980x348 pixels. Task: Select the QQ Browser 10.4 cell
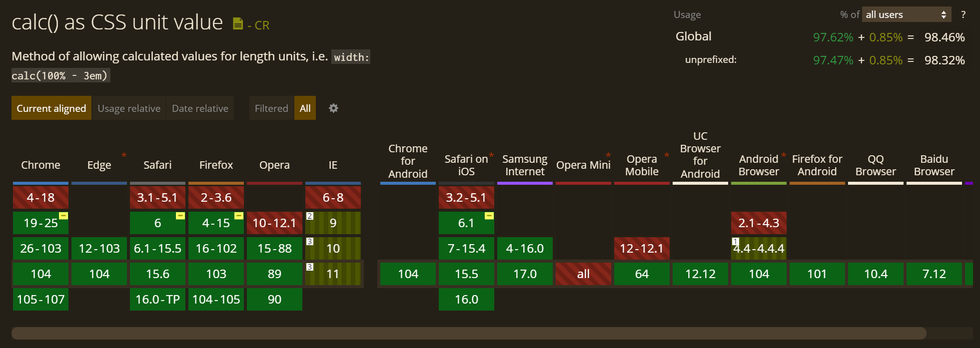tap(876, 274)
